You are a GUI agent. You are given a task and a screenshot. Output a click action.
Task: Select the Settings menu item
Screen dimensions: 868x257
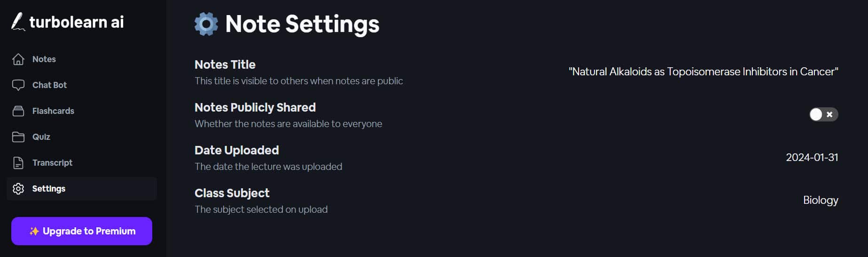[49, 189]
